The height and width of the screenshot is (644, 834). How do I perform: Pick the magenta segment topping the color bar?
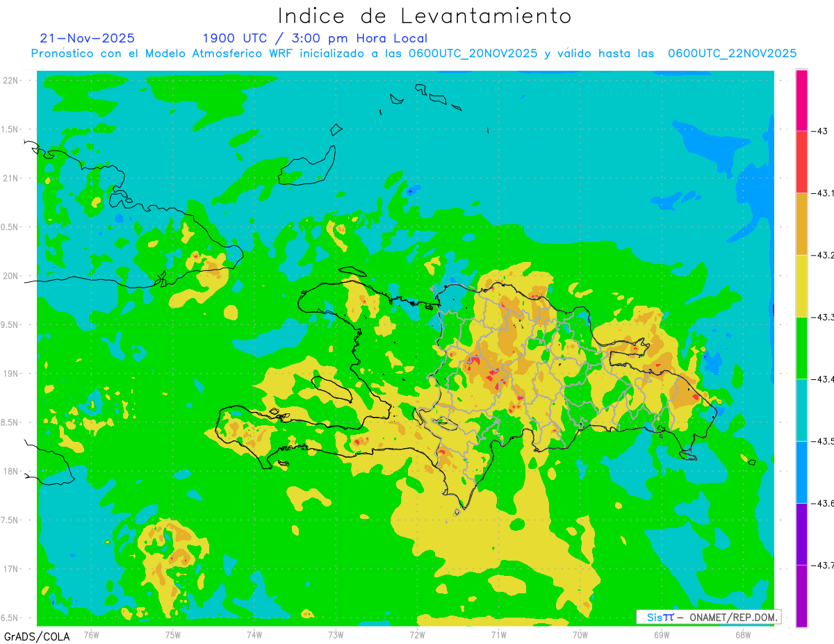click(x=801, y=100)
